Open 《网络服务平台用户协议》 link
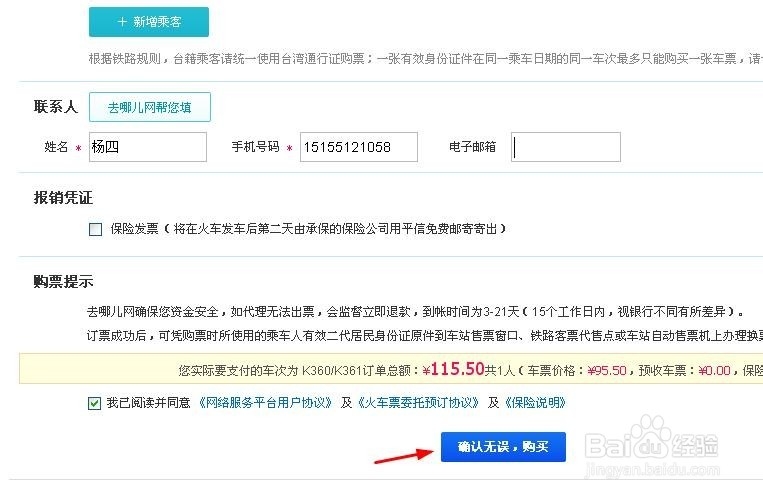This screenshot has height=496, width=763. point(265,403)
